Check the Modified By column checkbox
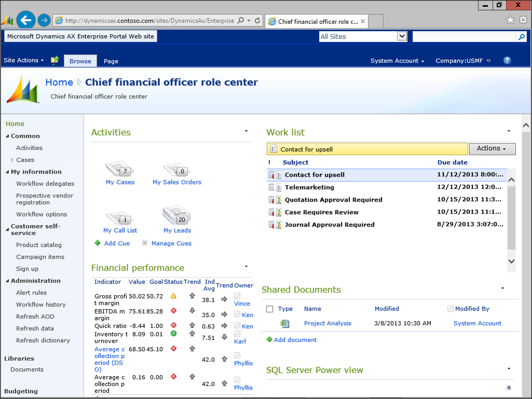Screen dimensions: 532x399 coord(450,309)
